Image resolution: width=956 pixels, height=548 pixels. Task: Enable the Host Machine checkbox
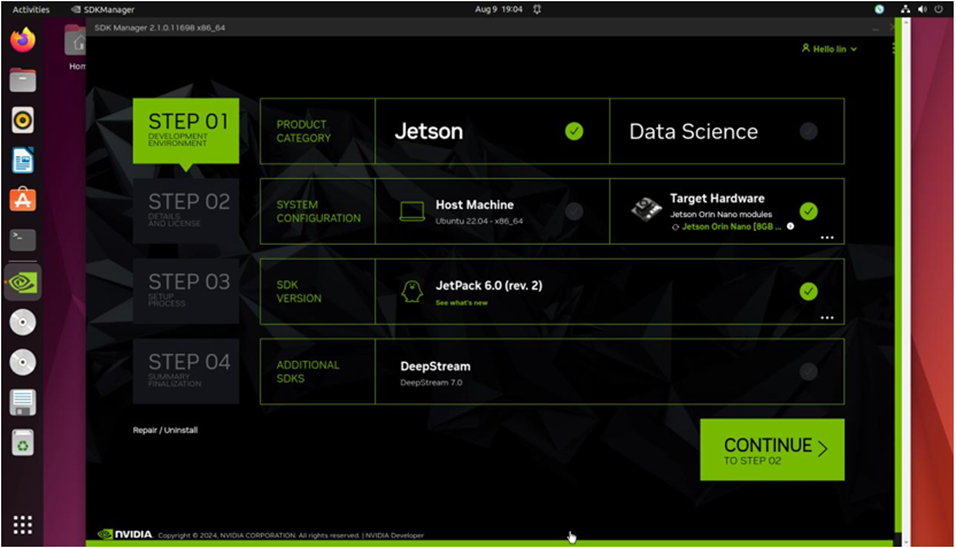574,212
